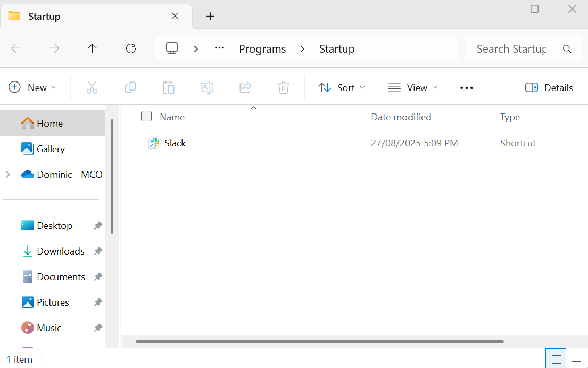The width and height of the screenshot is (588, 368).
Task: Open the View dropdown menu
Action: tap(413, 88)
